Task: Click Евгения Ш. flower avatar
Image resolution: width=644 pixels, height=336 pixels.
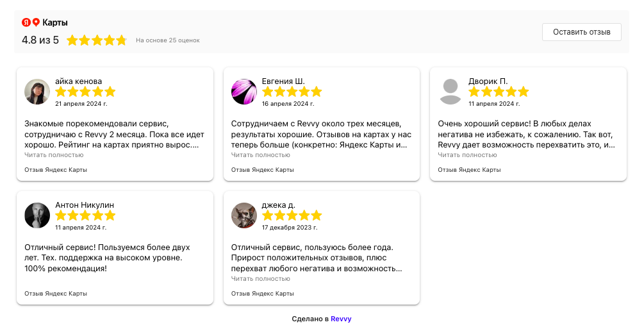Action: [244, 92]
